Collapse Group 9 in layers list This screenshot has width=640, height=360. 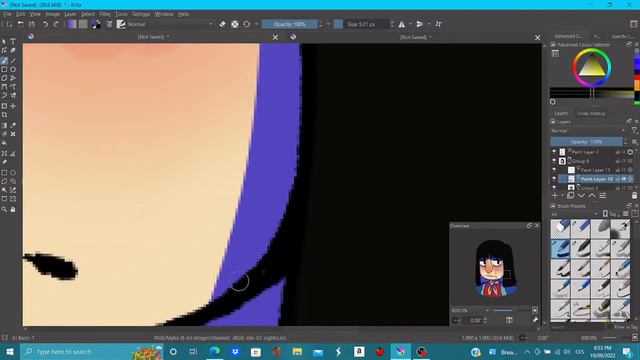[x=569, y=161]
